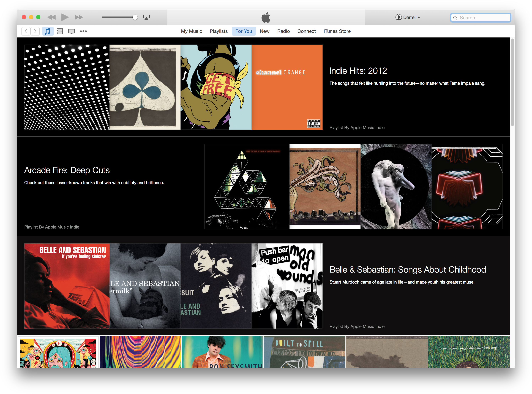Screen dimensions: 532x394
Task: Open the channel ORANGE album cover
Action: (287, 87)
